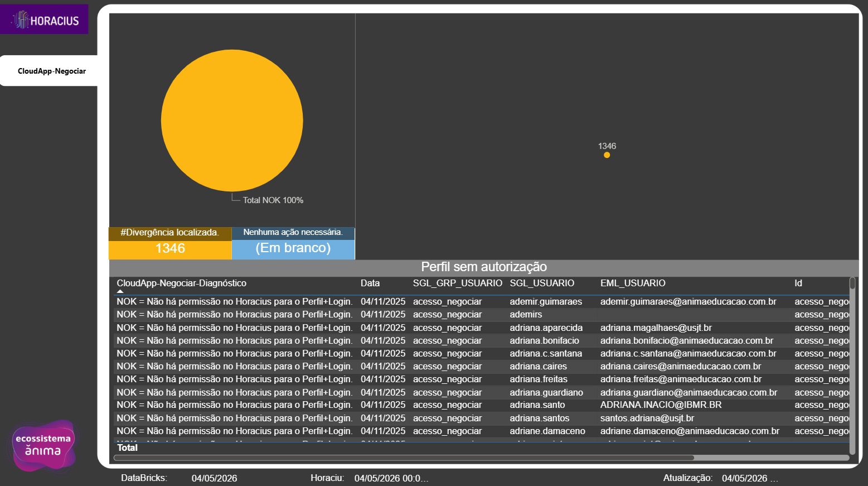Click the sort arrow under Diagnóstico header
Screen dimensions: 868x486
click(x=120, y=291)
